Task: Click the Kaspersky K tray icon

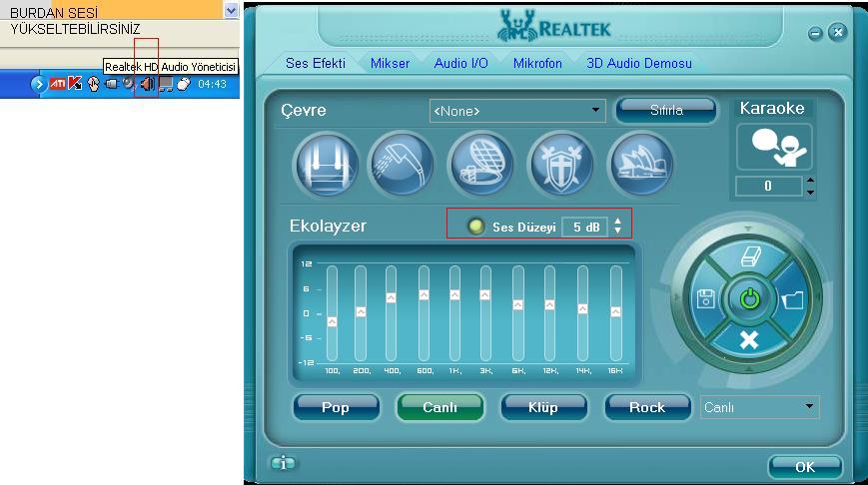Action: click(75, 84)
